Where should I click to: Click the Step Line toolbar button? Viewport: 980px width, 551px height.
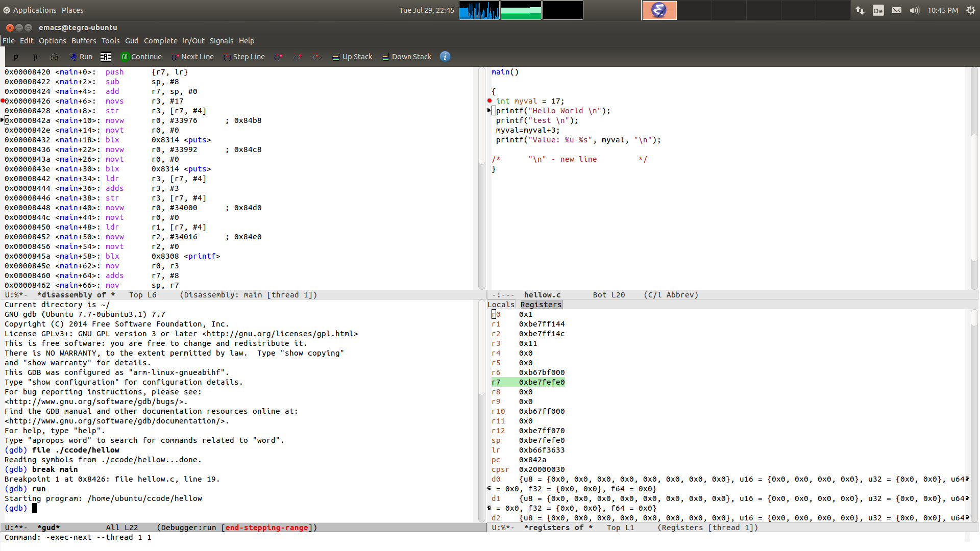coord(244,57)
